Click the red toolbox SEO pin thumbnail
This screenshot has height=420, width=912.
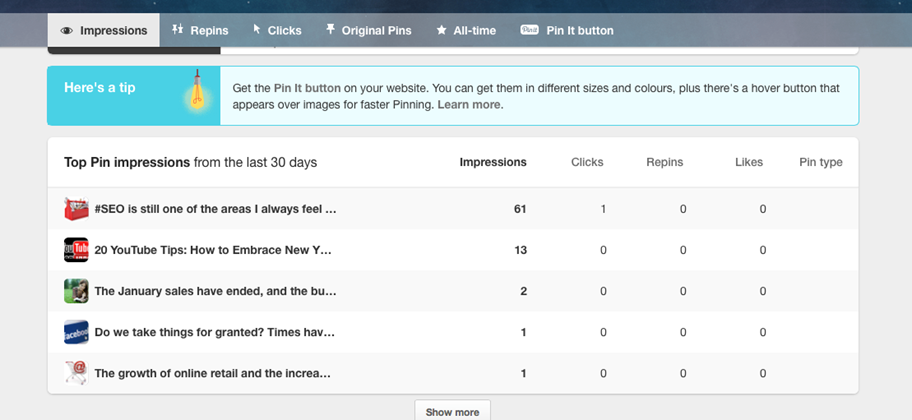pos(76,209)
